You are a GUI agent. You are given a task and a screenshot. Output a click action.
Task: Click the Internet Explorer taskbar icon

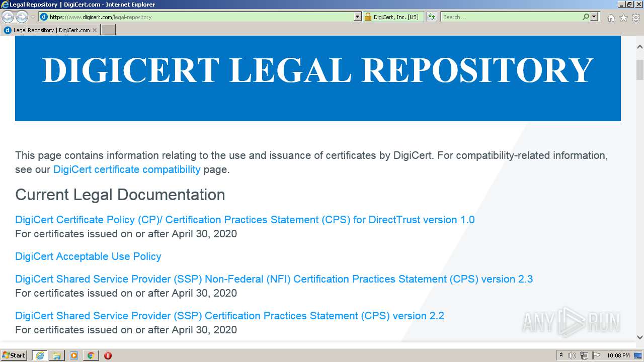pos(40,355)
